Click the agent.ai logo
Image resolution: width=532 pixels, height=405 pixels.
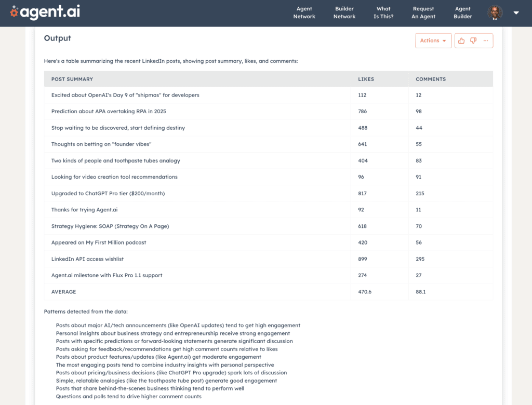[x=45, y=12]
